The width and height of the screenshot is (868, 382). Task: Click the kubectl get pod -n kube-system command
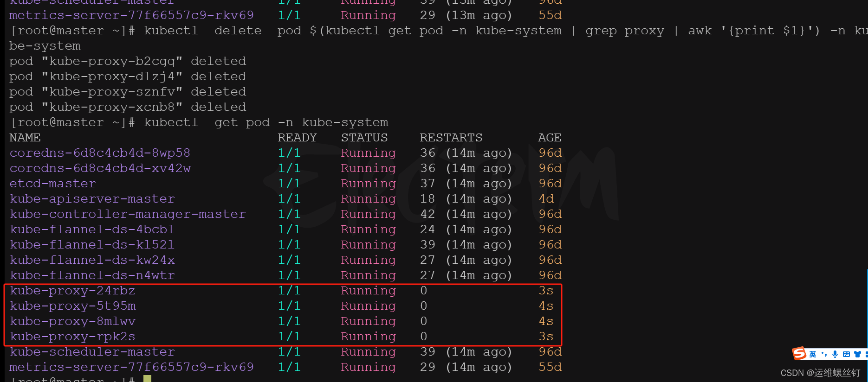(266, 122)
